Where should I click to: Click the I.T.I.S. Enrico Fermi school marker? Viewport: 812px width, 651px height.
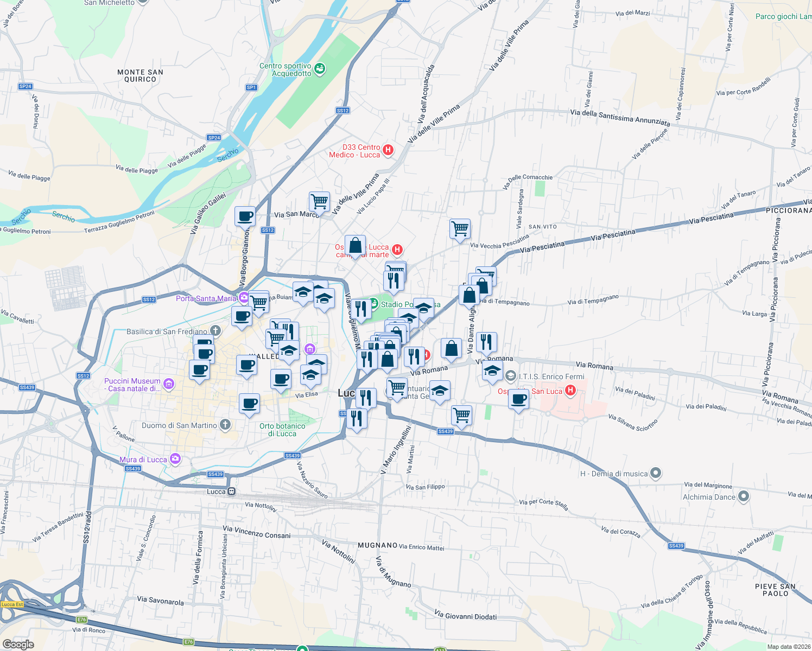pos(510,374)
